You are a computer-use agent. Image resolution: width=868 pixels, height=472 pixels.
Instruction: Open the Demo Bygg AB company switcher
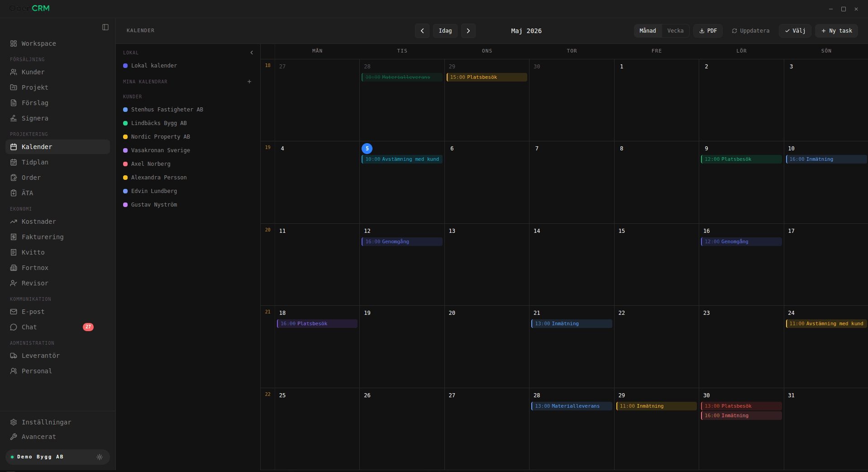point(57,457)
